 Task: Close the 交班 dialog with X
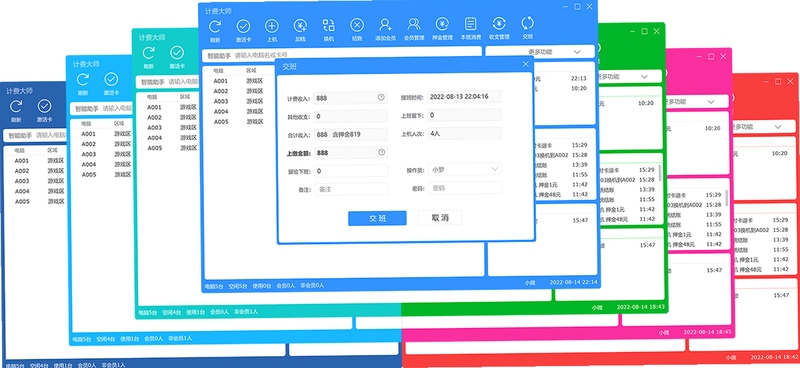(526, 64)
